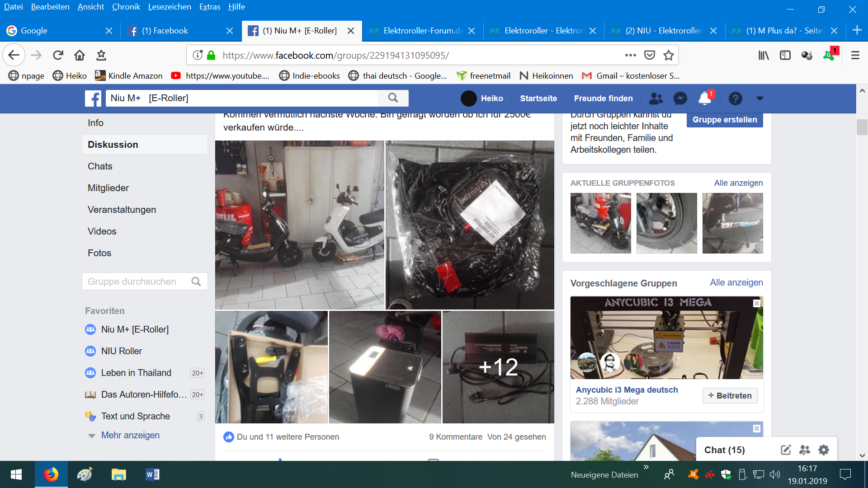
Task: Click the page vertical scrollbar thumb
Action: [862, 127]
